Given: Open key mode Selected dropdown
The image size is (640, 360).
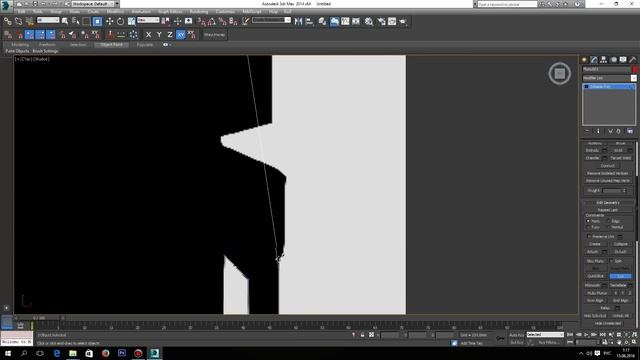Looking at the screenshot, I should (545, 335).
